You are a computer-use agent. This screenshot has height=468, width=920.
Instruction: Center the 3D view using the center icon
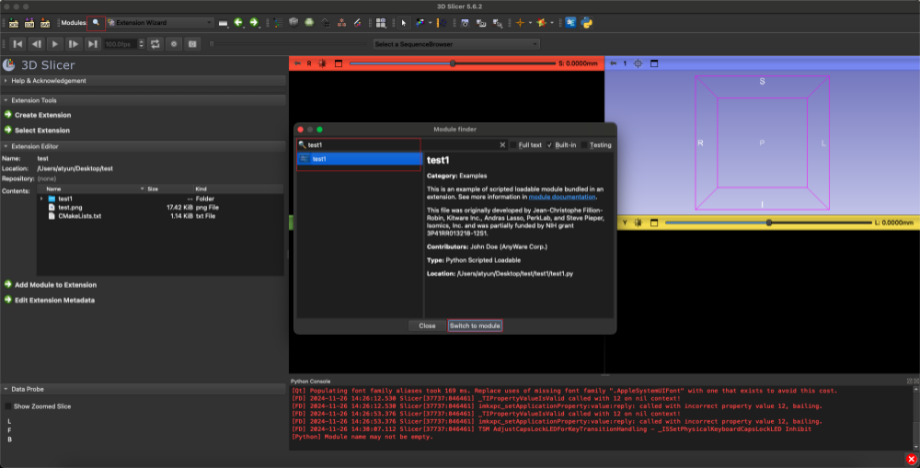(x=639, y=63)
